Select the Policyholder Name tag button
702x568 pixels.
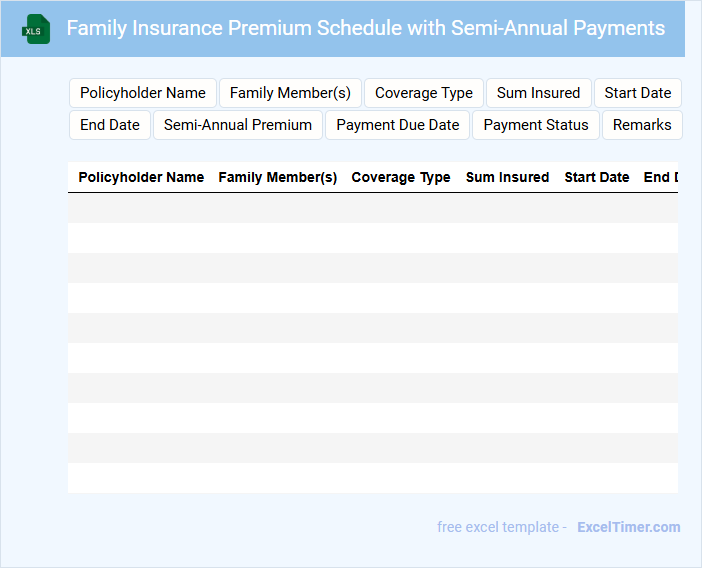[143, 93]
